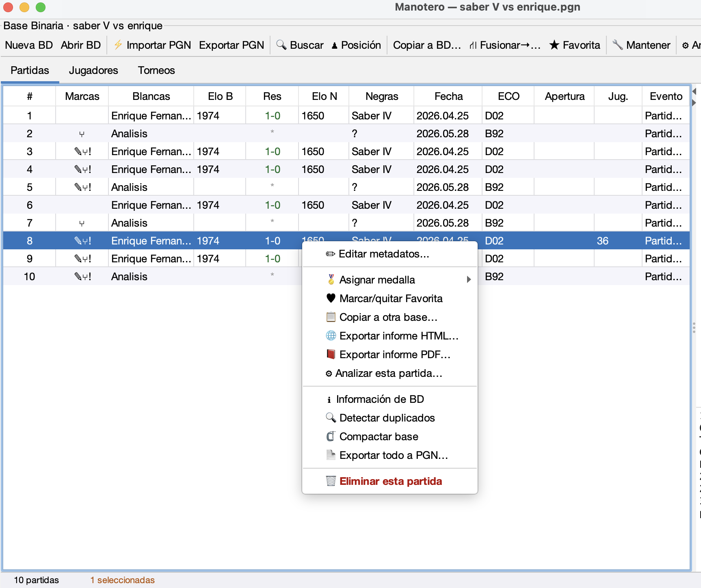The image size is (701, 588).
Task: Click the heart icon beside Marcar/quitar Favorita
Action: (331, 298)
